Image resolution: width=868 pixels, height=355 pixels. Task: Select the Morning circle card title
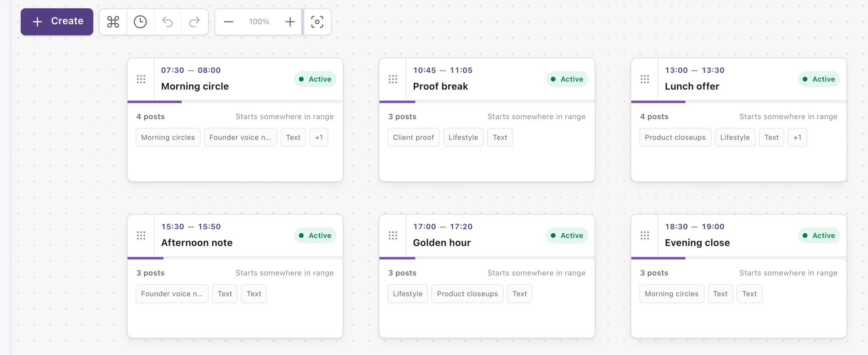point(195,86)
